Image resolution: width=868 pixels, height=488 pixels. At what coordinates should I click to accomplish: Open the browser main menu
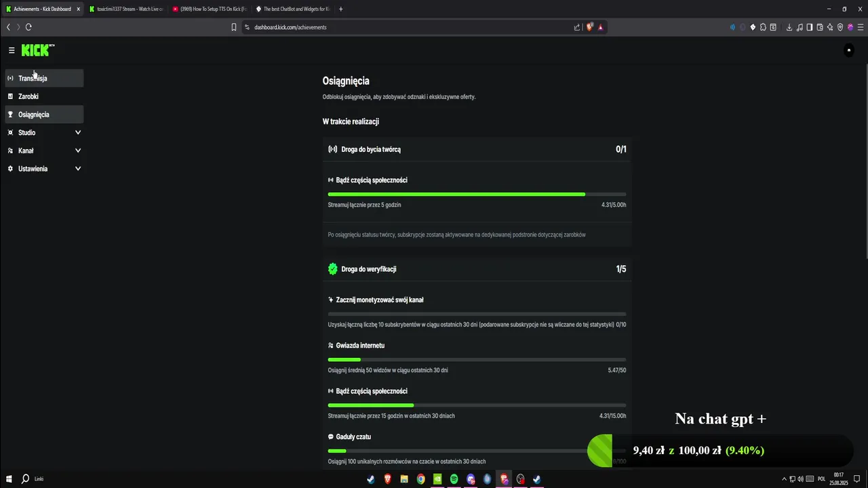(861, 27)
